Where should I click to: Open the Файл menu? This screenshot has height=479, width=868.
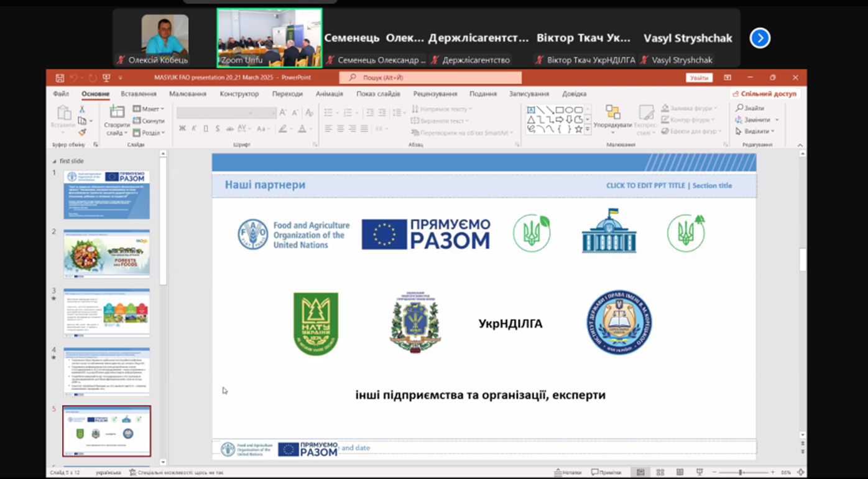click(61, 94)
